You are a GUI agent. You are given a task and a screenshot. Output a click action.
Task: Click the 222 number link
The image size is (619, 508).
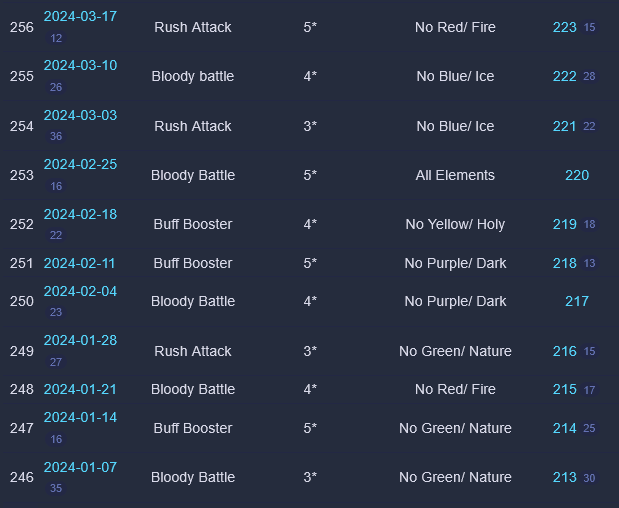coord(564,76)
